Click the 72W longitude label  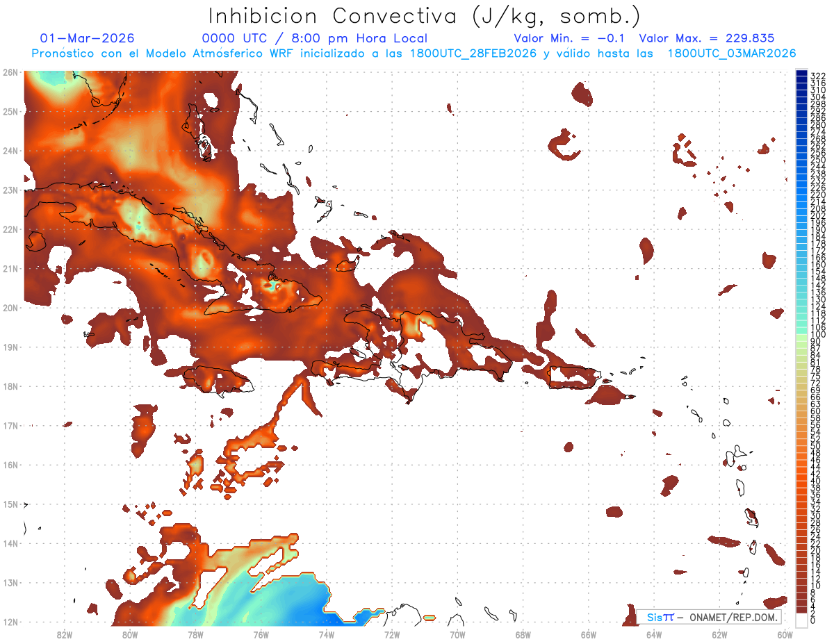pyautogui.click(x=392, y=634)
